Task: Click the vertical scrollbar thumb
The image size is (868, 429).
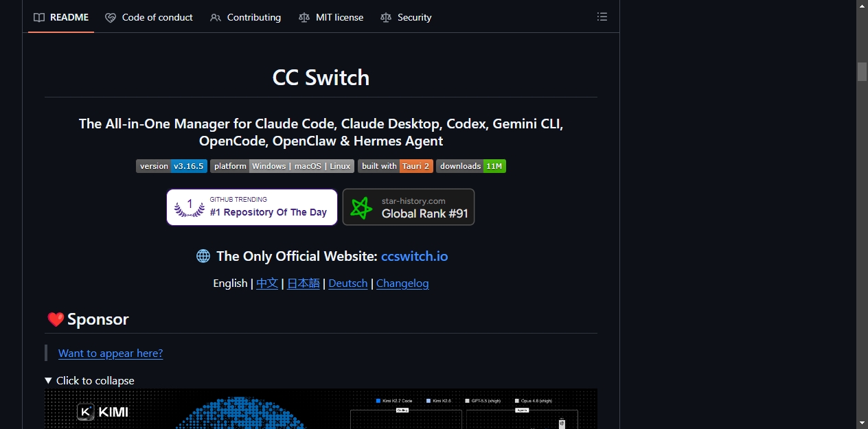Action: pos(862,71)
